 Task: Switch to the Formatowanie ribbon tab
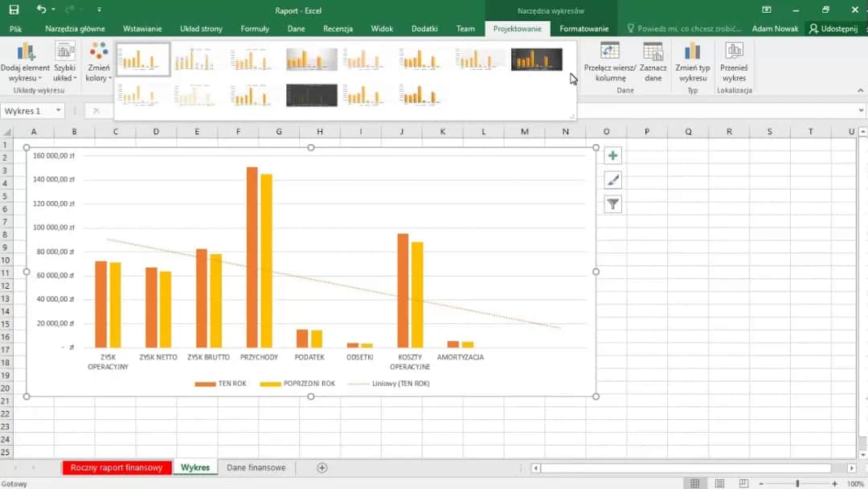[583, 28]
